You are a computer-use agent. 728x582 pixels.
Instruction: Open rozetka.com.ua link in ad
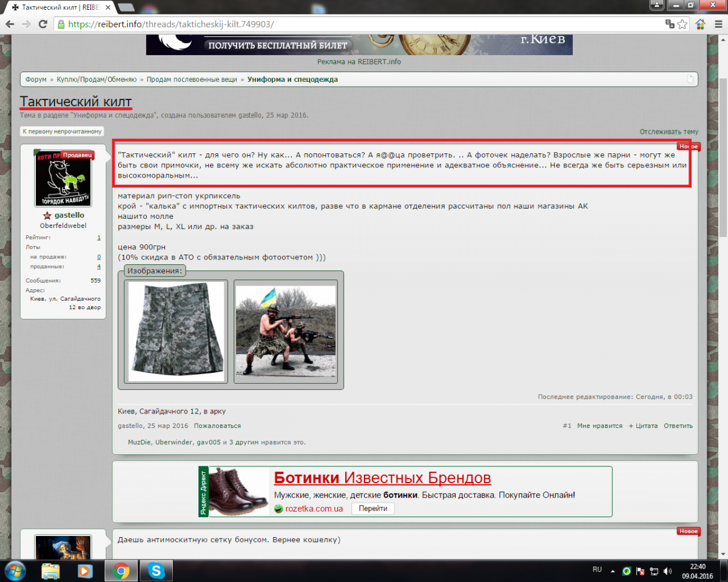(x=314, y=509)
